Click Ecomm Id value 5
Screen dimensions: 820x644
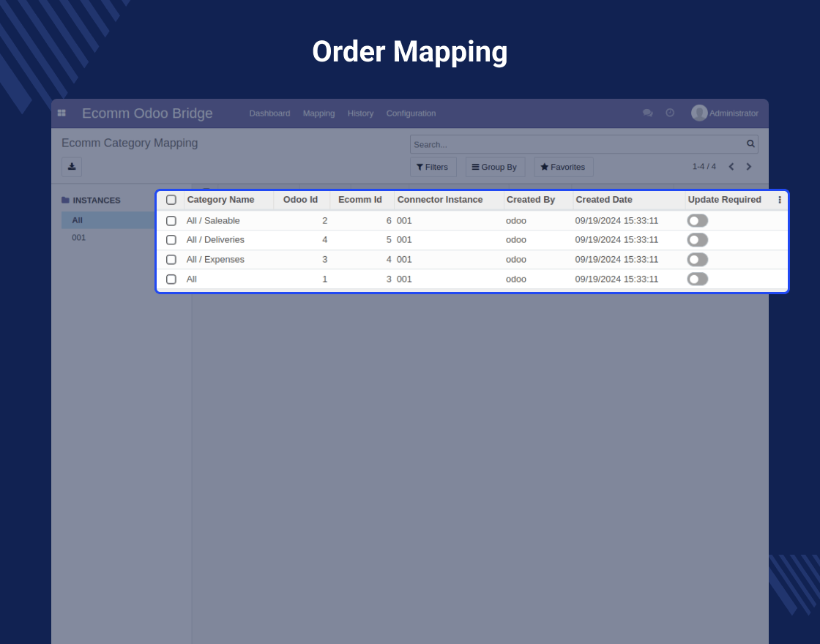(x=389, y=240)
